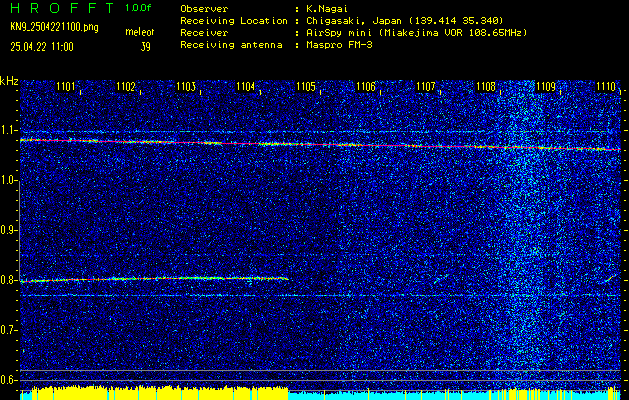Viewport: 629px width, 400px height.
Task: Click the HROFFT title text
Action: click(x=63, y=8)
